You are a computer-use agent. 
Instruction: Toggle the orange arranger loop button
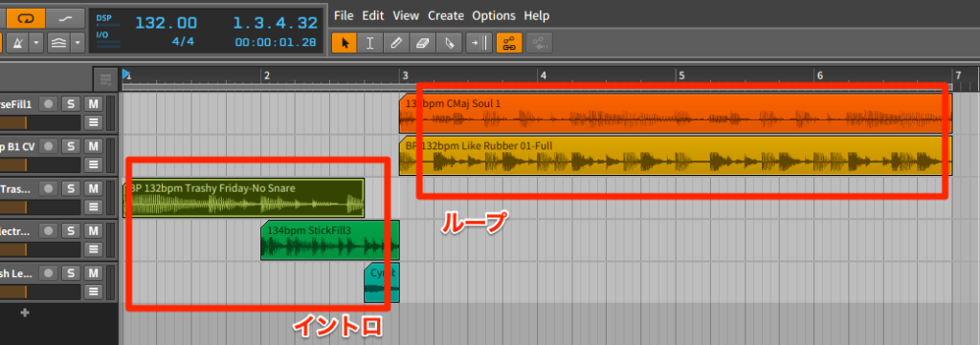(25, 18)
